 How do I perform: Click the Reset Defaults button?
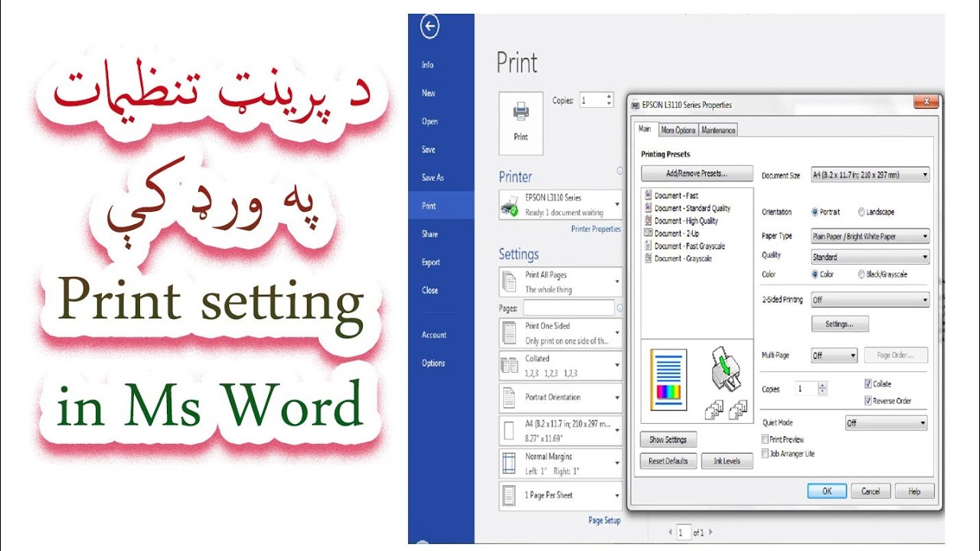tap(668, 461)
